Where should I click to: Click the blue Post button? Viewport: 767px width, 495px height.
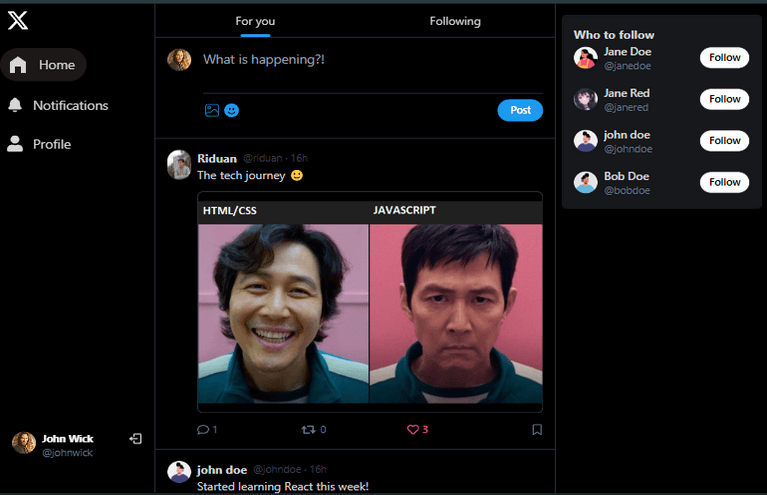(x=520, y=110)
